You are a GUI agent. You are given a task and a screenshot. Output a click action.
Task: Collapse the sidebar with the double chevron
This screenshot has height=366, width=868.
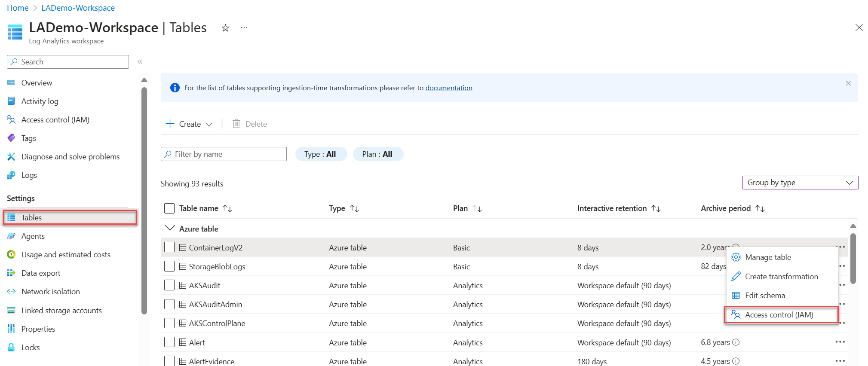(140, 61)
